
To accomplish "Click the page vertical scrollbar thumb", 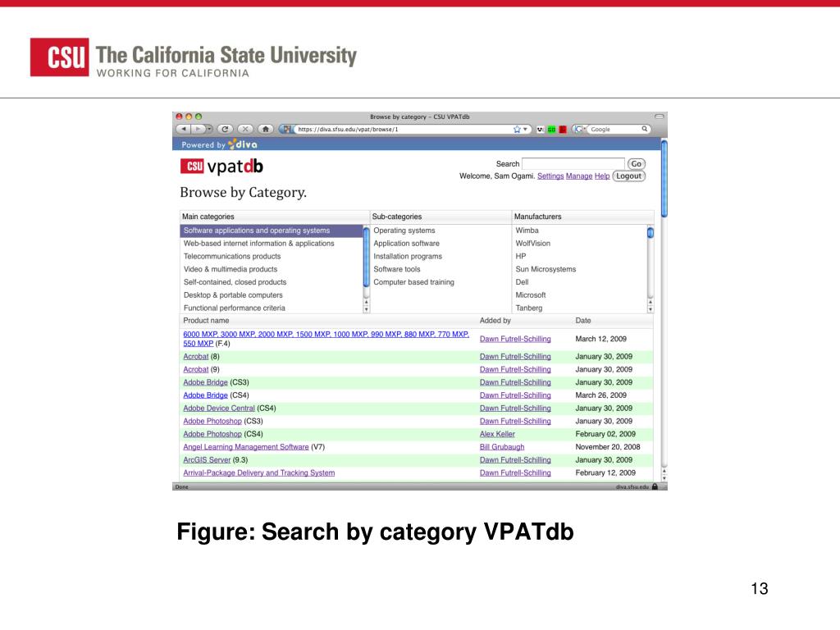I will point(664,178).
